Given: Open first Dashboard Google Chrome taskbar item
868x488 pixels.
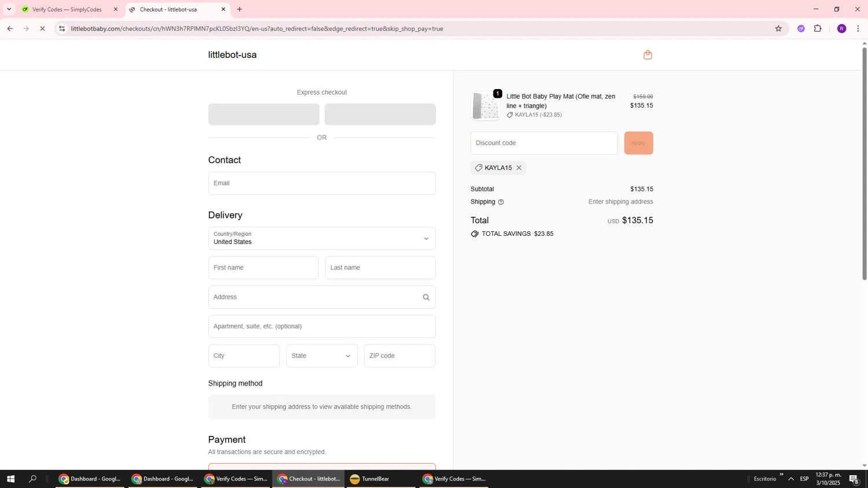Looking at the screenshot, I should click(90, 479).
